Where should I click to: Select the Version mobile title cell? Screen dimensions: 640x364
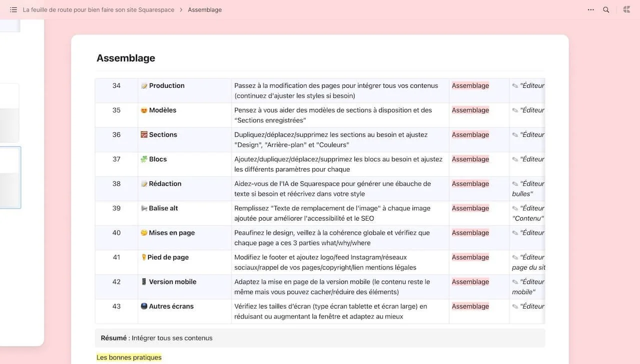(184, 287)
